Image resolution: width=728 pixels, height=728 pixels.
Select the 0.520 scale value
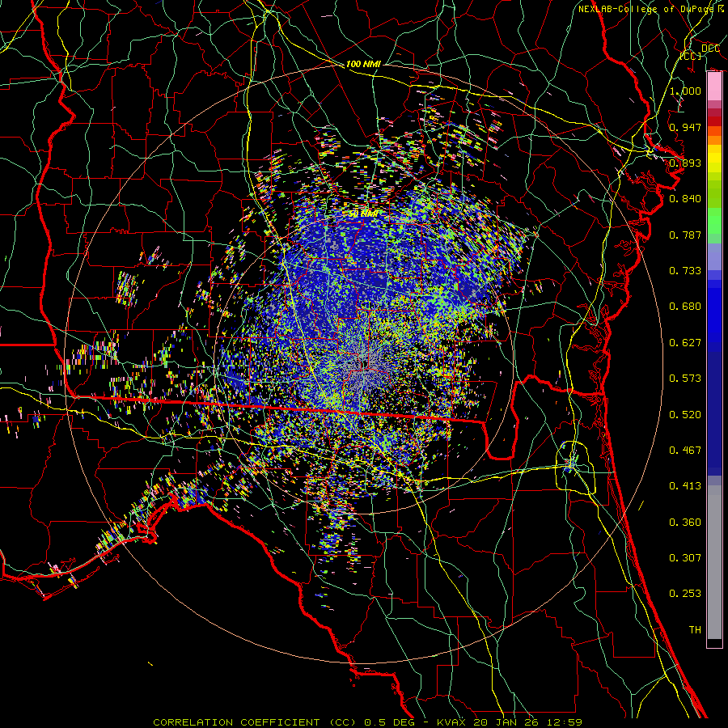(x=685, y=415)
